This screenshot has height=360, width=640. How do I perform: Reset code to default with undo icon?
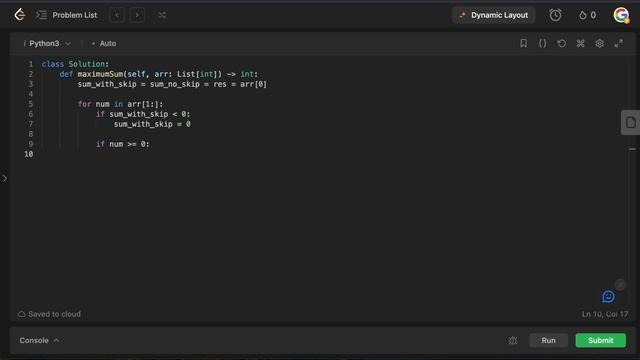point(562,43)
